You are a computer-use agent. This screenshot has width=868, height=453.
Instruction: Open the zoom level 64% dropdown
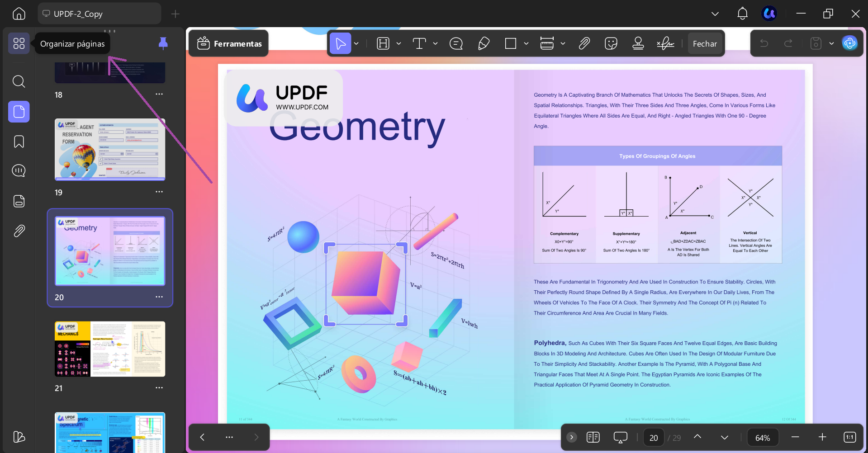point(763,438)
